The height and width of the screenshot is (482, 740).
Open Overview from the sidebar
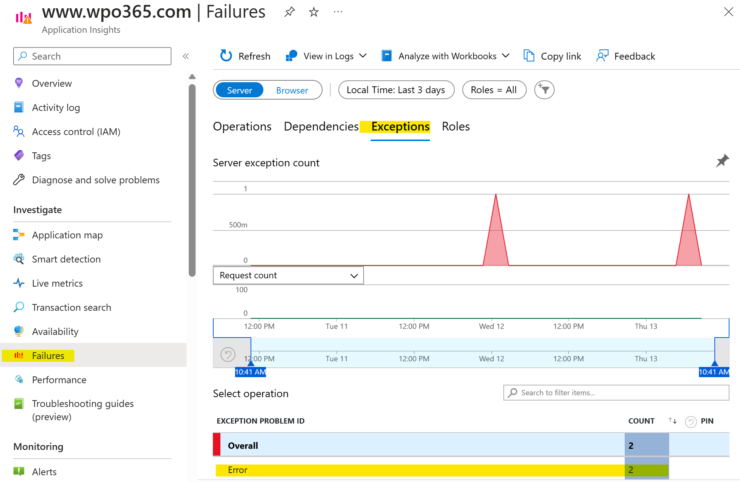[x=52, y=84]
